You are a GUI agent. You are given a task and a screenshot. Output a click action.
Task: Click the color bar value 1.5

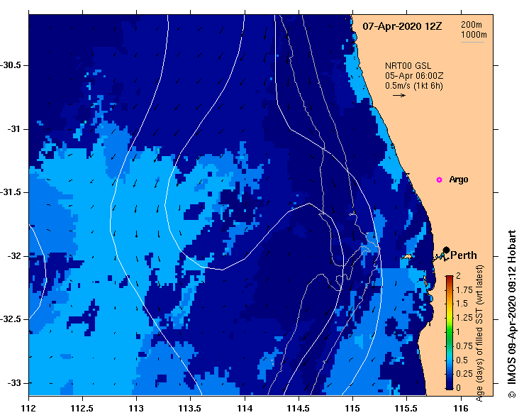pos(462,304)
